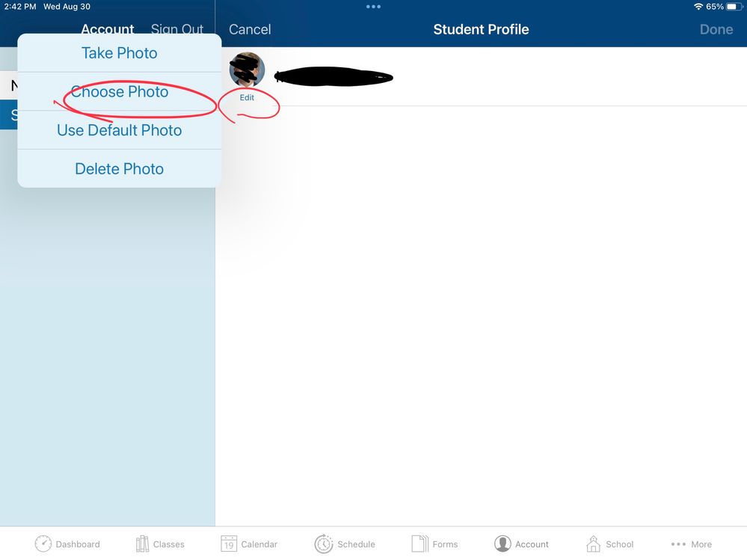Select Take Photo from the popup menu
Image resolution: width=747 pixels, height=560 pixels.
120,53
